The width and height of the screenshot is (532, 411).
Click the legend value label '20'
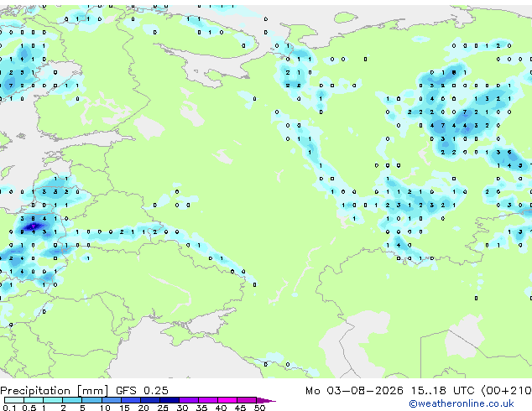tap(143, 408)
